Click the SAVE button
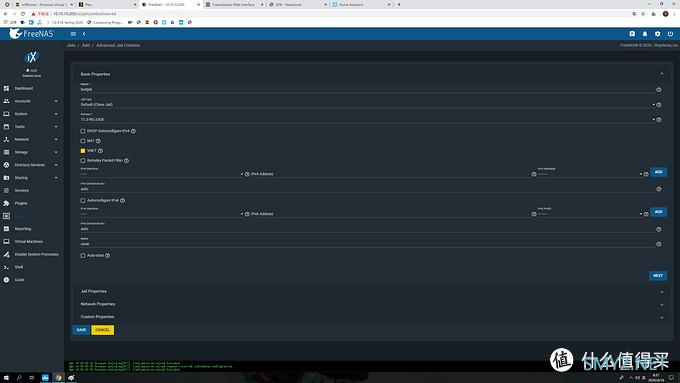The height and width of the screenshot is (383, 680). [81, 330]
